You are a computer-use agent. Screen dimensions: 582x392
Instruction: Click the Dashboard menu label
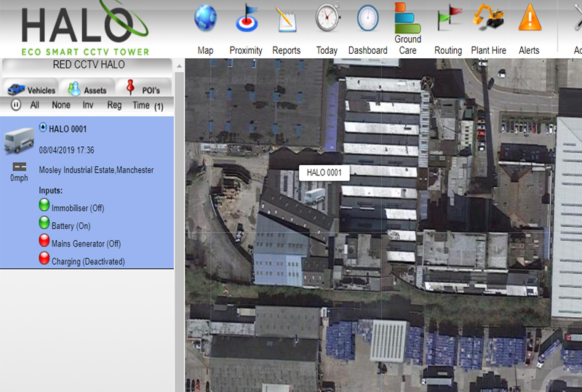[368, 50]
